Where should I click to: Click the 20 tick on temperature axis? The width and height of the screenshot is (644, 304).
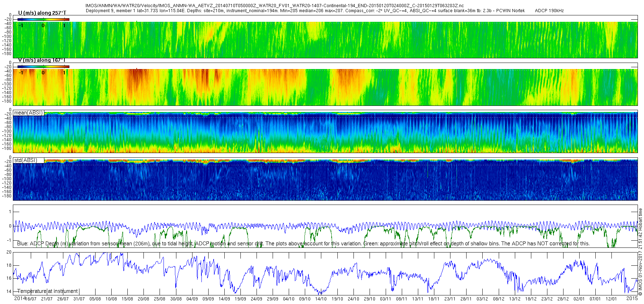point(9,252)
